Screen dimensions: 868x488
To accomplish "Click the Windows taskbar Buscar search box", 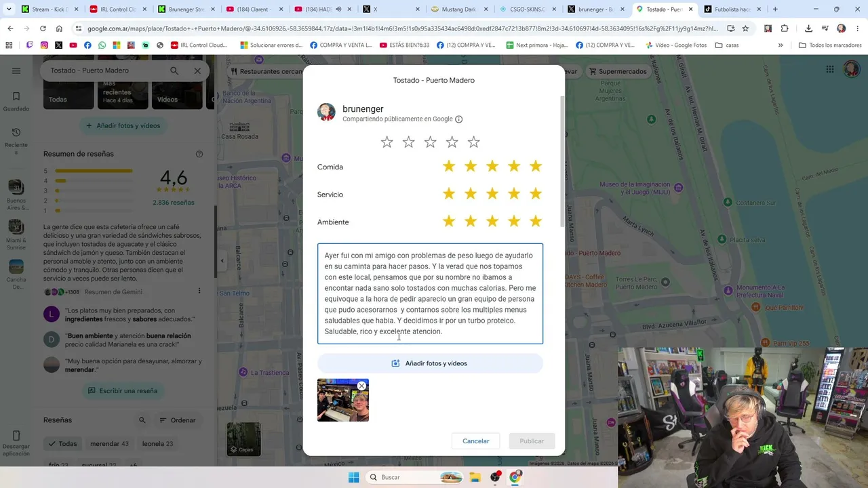I will pyautogui.click(x=414, y=477).
